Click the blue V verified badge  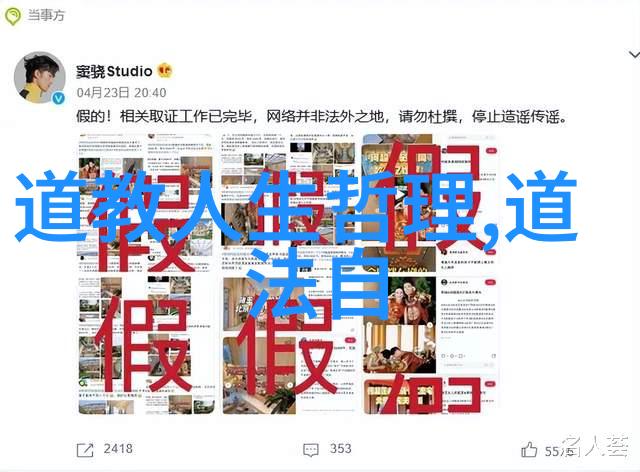tap(59, 98)
